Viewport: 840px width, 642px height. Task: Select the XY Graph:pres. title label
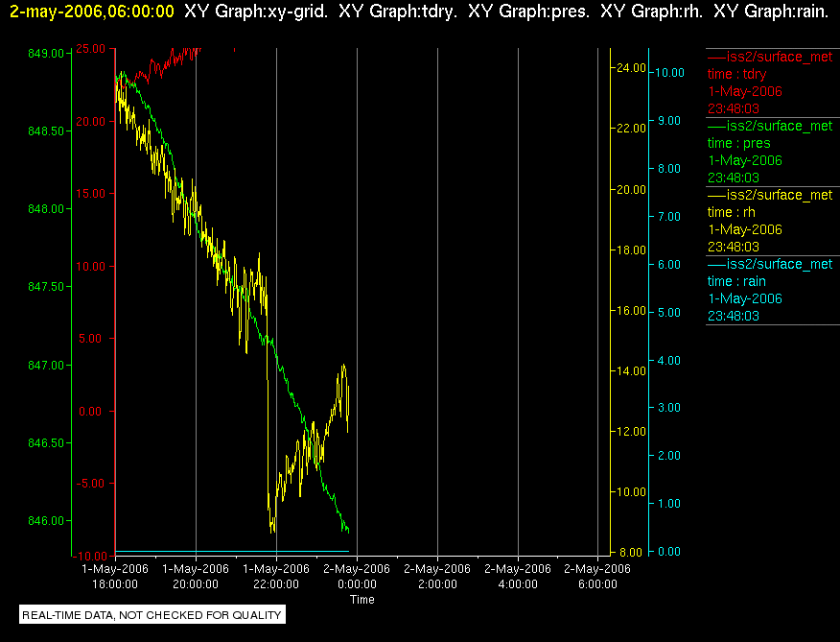528,12
